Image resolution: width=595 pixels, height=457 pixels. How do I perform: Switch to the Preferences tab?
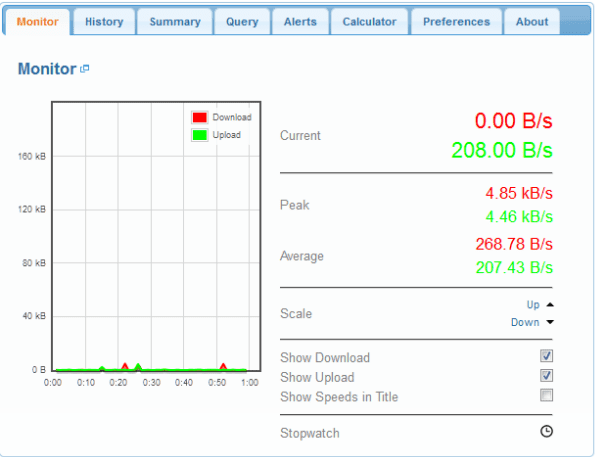click(x=456, y=22)
